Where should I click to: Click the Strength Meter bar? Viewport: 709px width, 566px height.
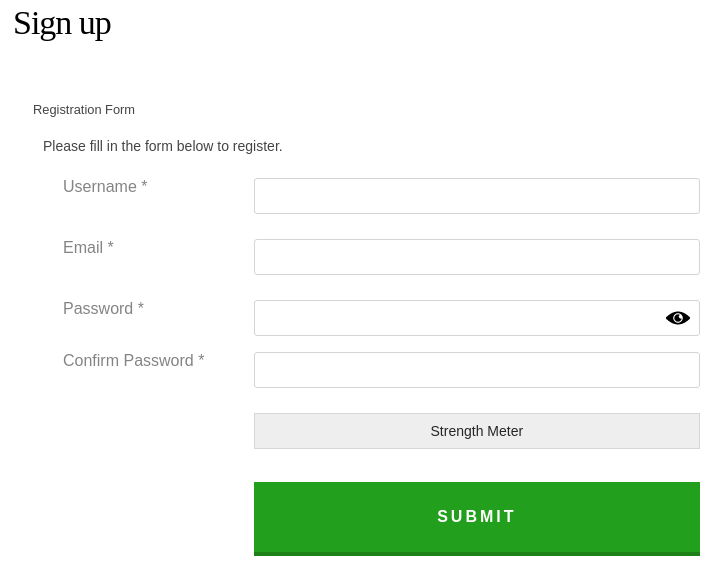pos(476,431)
